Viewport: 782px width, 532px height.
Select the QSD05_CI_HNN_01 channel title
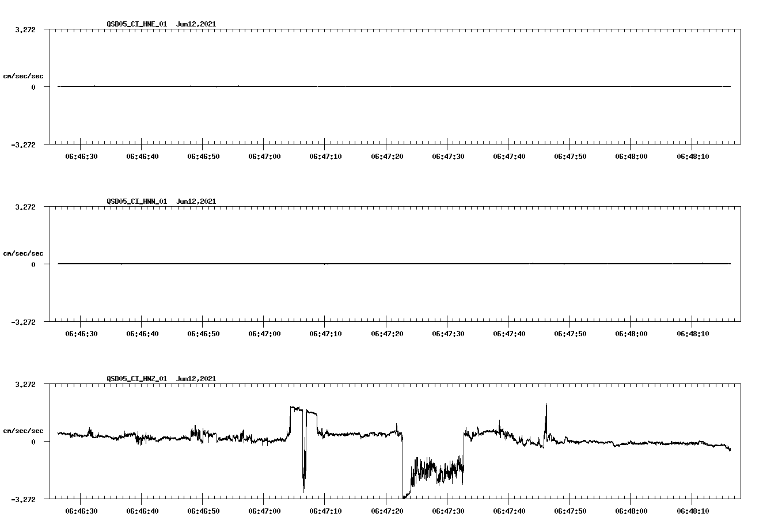[x=137, y=202]
